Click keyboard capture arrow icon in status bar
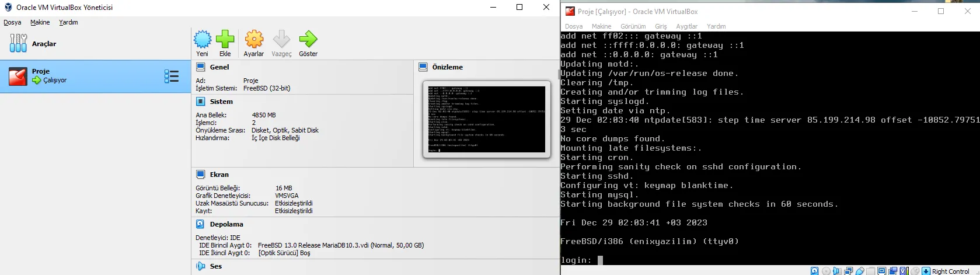The width and height of the screenshot is (980, 275). (926, 271)
